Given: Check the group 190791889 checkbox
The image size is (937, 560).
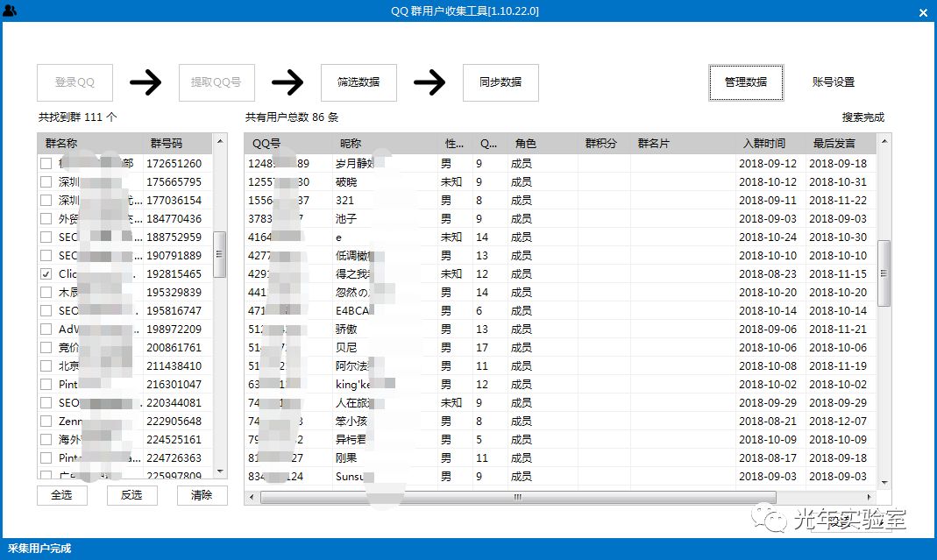Looking at the screenshot, I should coord(46,255).
